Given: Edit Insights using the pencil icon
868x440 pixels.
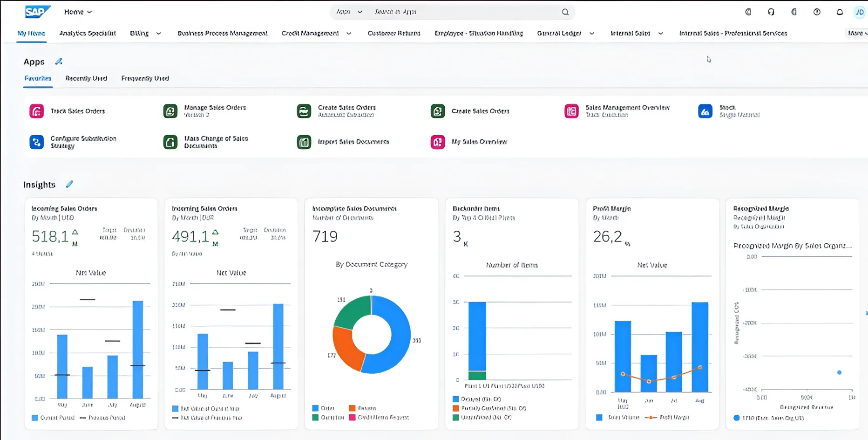Looking at the screenshot, I should click(x=69, y=185).
